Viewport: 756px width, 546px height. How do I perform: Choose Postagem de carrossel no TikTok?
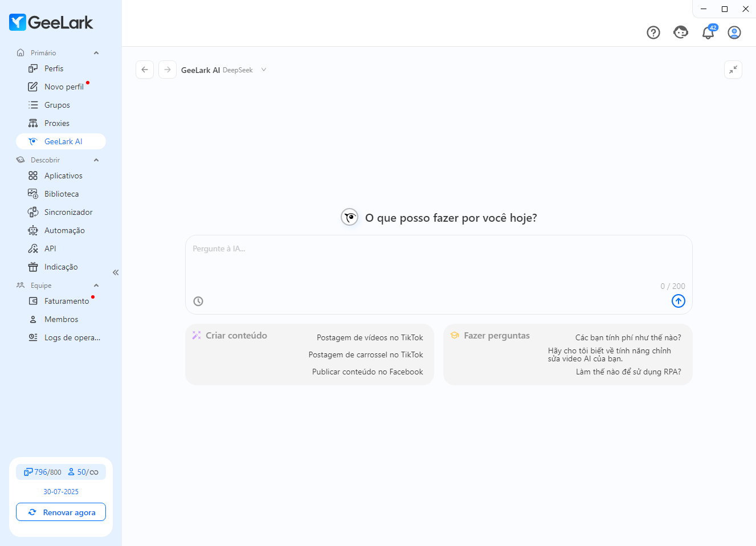click(366, 355)
